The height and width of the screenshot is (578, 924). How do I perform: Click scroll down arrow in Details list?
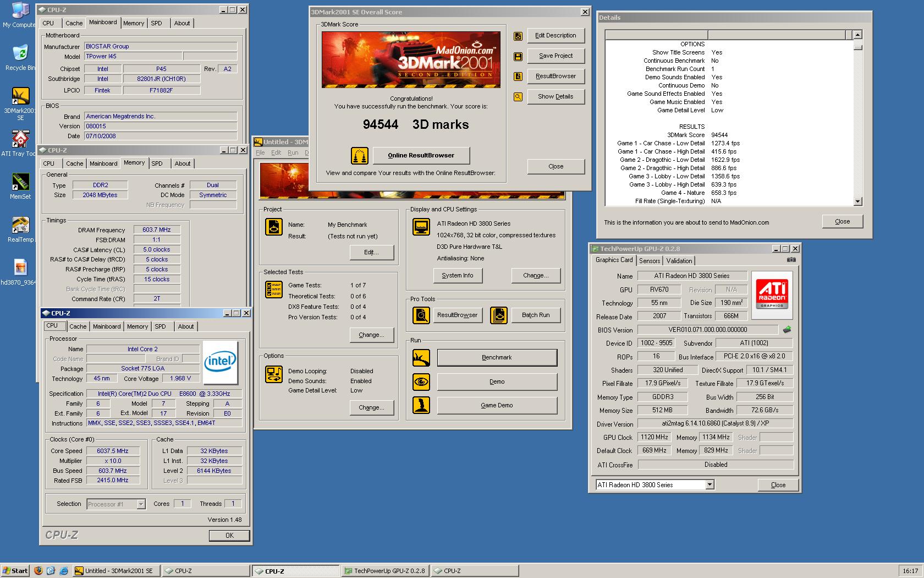857,201
